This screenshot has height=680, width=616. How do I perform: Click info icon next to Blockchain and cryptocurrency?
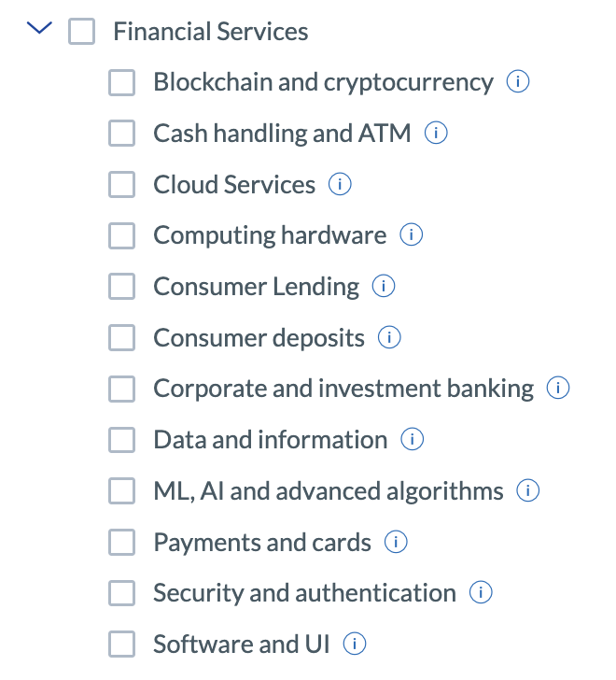pos(518,82)
